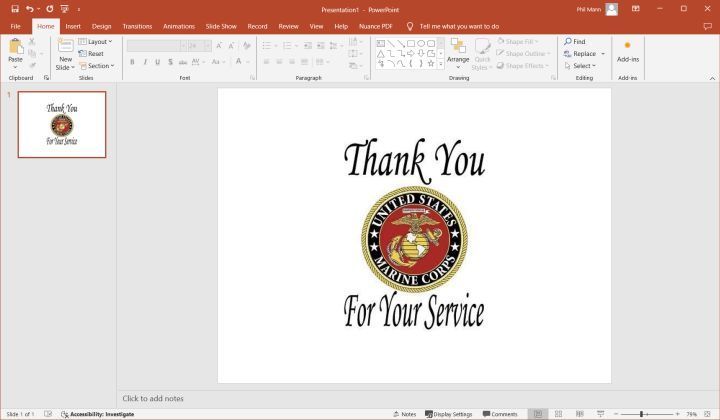The height and width of the screenshot is (420, 720).
Task: Fit slide to current window
Action: [709, 414]
